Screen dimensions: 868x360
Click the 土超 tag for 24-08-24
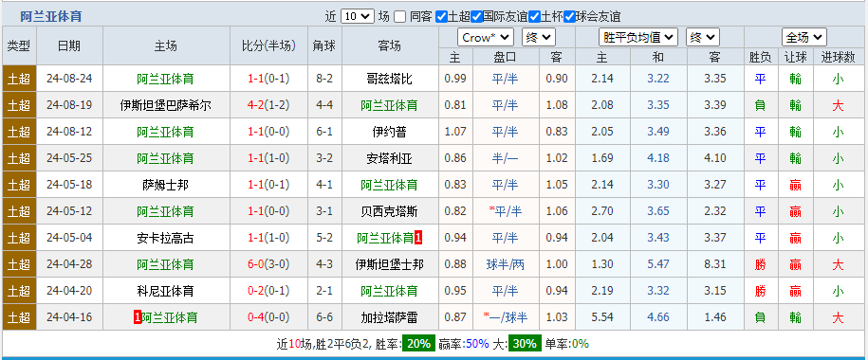coord(19,79)
